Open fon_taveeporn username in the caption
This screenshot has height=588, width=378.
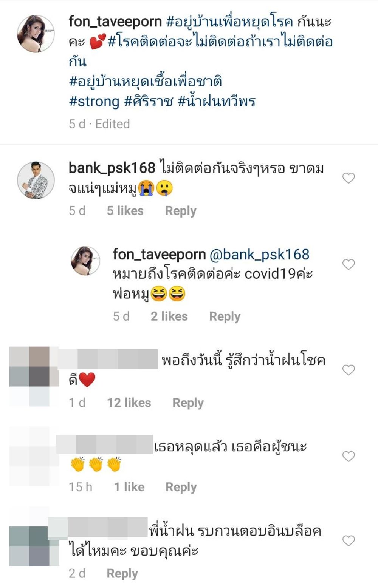coord(115,22)
